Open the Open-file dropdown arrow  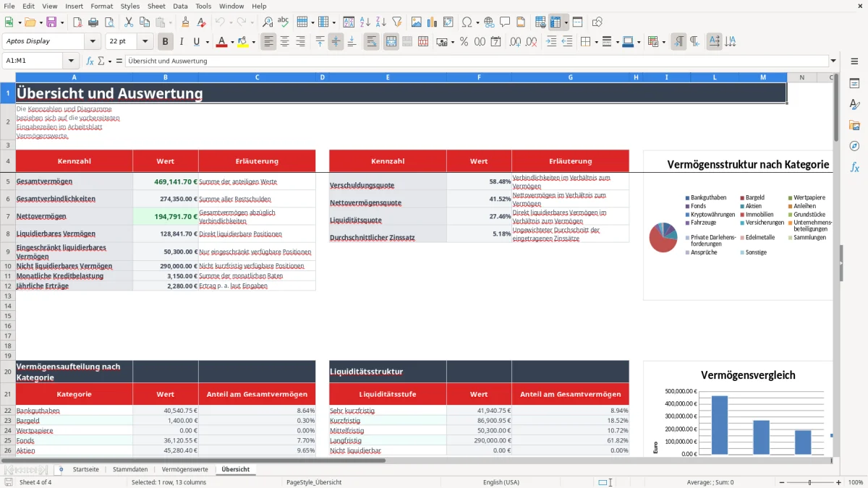(41, 22)
